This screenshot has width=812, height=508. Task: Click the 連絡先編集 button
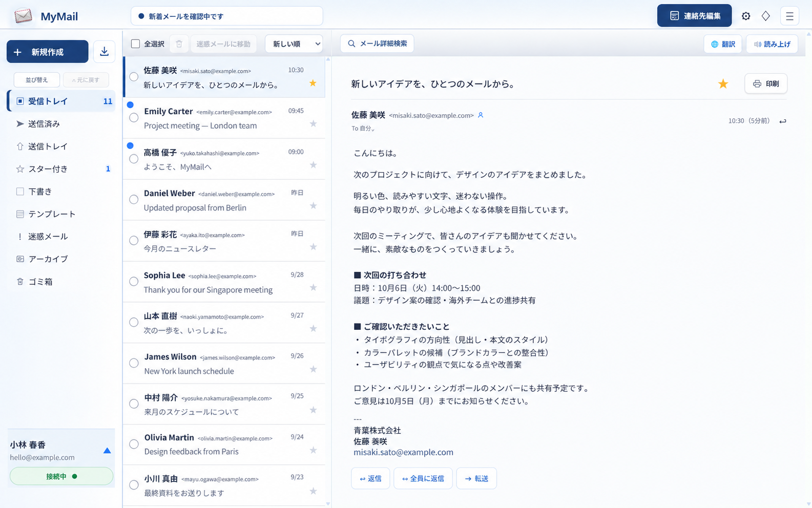pos(694,16)
